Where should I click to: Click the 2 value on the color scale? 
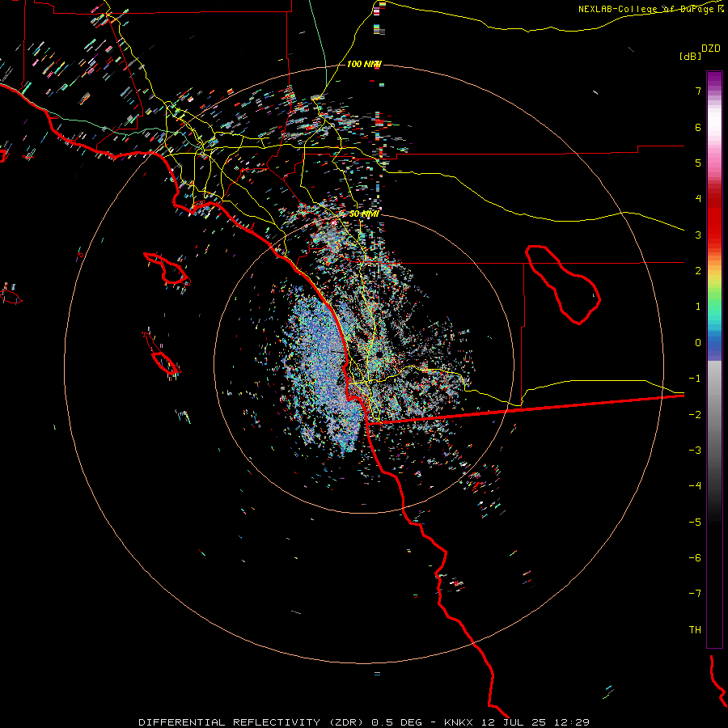698,271
